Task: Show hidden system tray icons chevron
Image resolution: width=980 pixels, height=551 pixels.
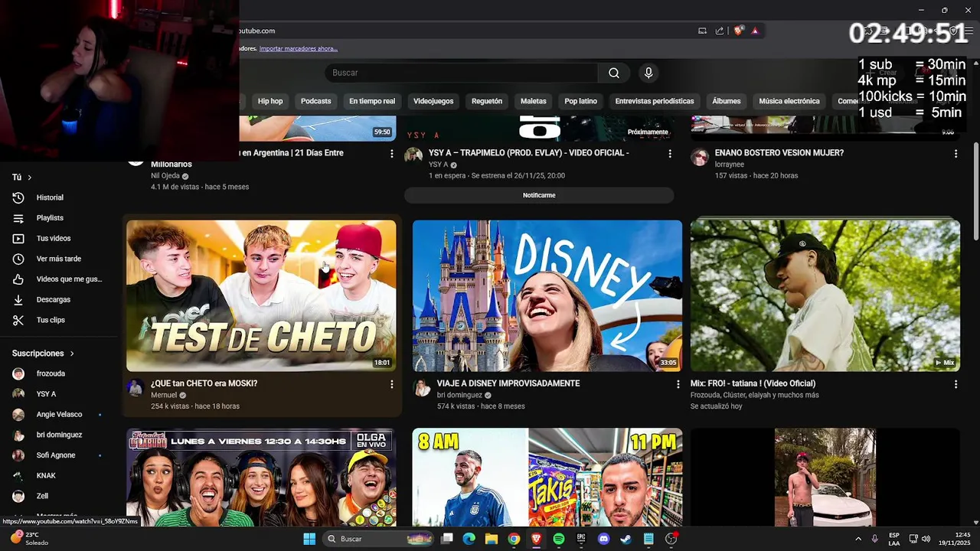Action: coord(858,539)
